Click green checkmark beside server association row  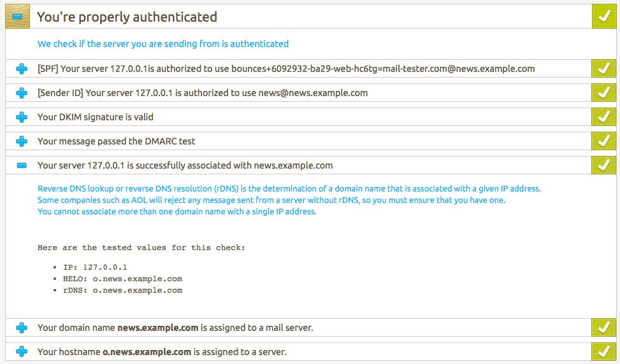coord(604,165)
